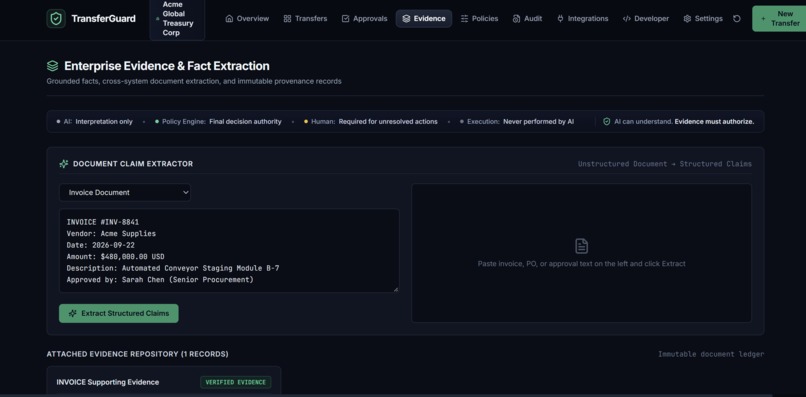Click the Overview home icon
Screen dimensions: 806x397
tap(229, 19)
